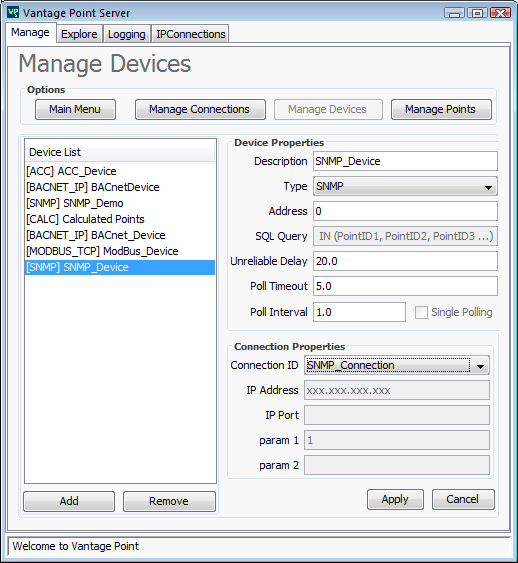Click into the Description text field

tap(405, 161)
